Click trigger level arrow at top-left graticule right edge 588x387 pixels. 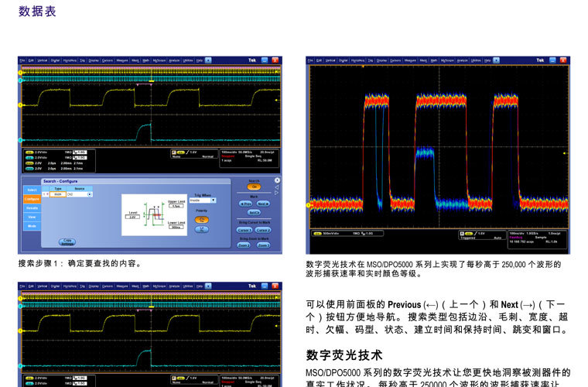point(277,100)
